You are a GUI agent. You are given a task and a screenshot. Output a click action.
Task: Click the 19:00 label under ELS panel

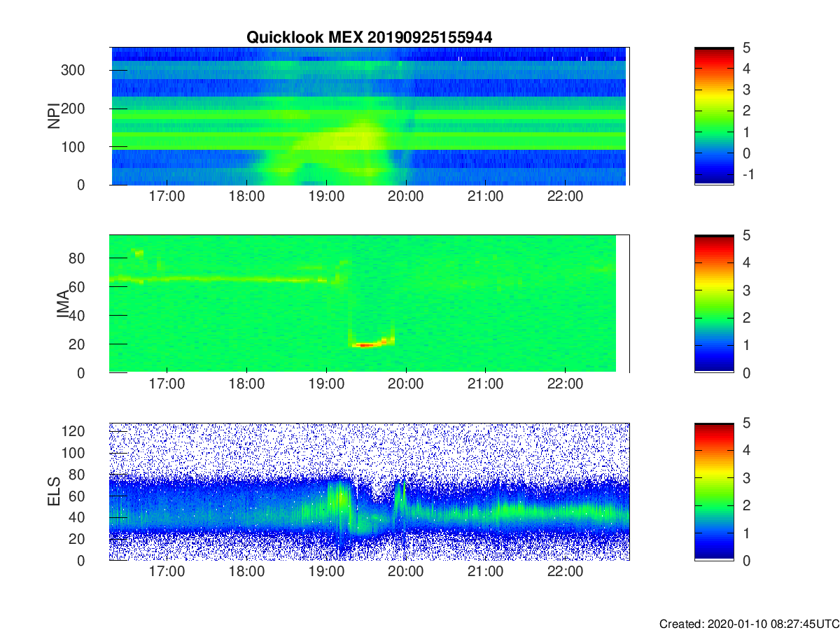point(326,572)
